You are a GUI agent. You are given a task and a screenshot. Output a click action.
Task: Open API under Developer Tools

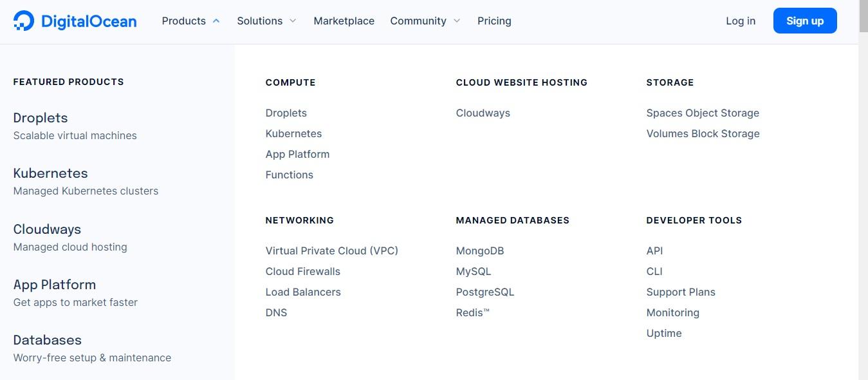pos(654,251)
